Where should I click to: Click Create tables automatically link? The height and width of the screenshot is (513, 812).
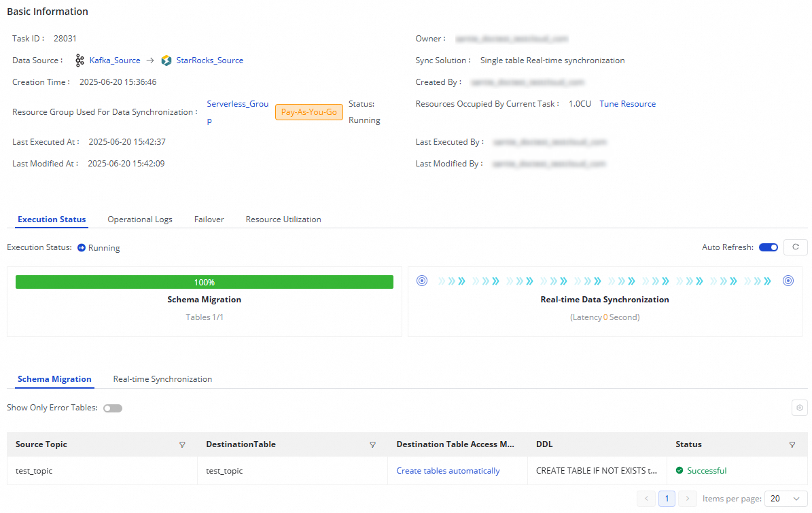pyautogui.click(x=448, y=471)
